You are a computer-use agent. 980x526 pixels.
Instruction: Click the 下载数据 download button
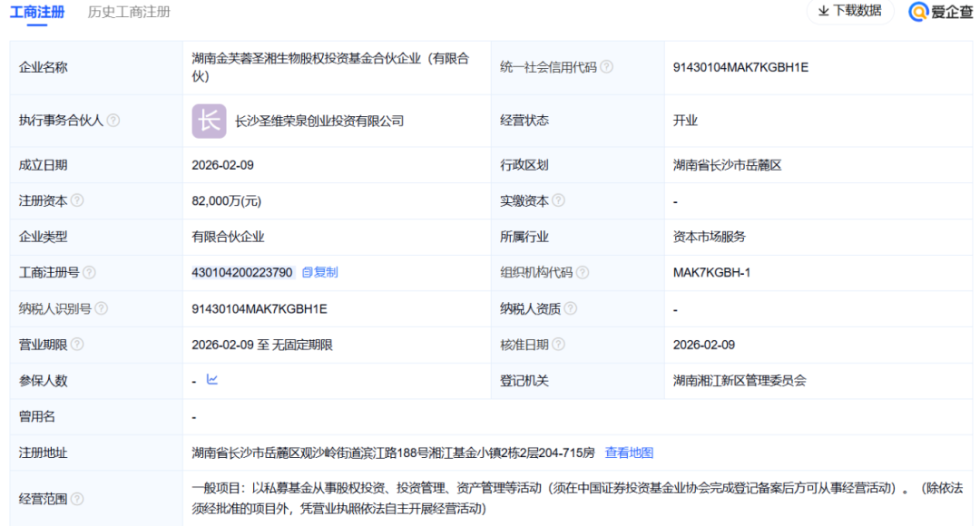pyautogui.click(x=849, y=11)
